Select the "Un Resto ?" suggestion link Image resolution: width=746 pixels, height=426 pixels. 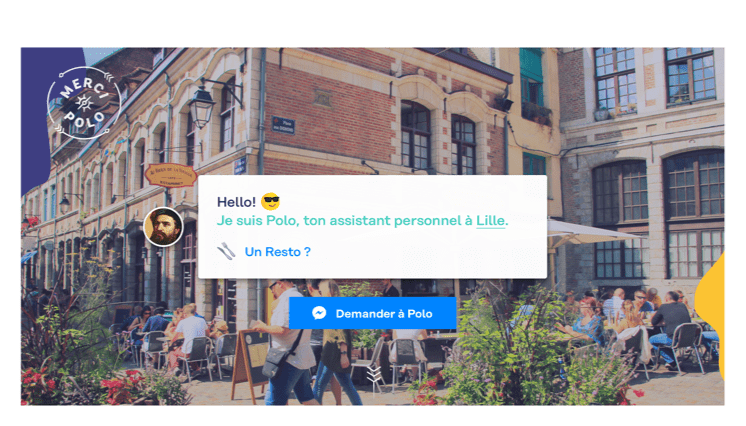click(x=277, y=252)
